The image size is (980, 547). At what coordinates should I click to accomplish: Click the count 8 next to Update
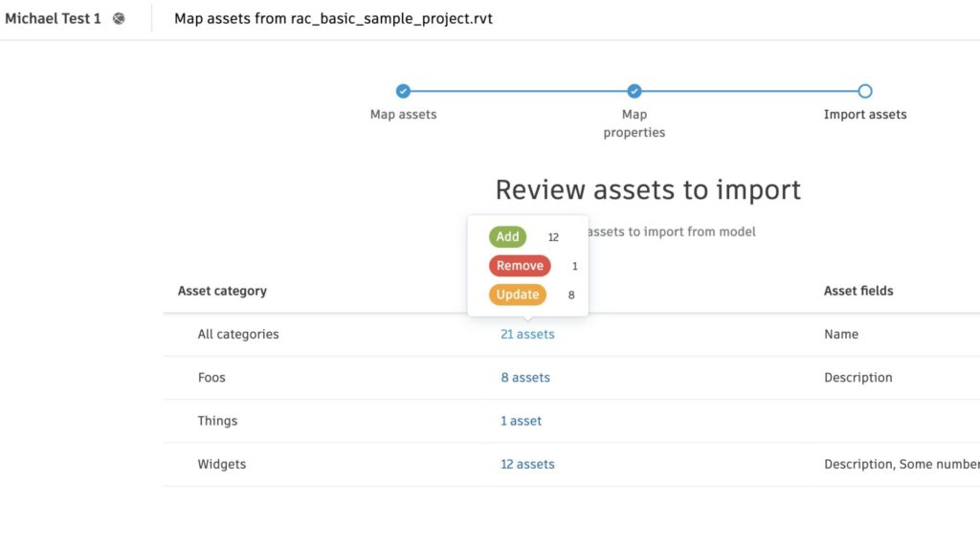tap(571, 295)
